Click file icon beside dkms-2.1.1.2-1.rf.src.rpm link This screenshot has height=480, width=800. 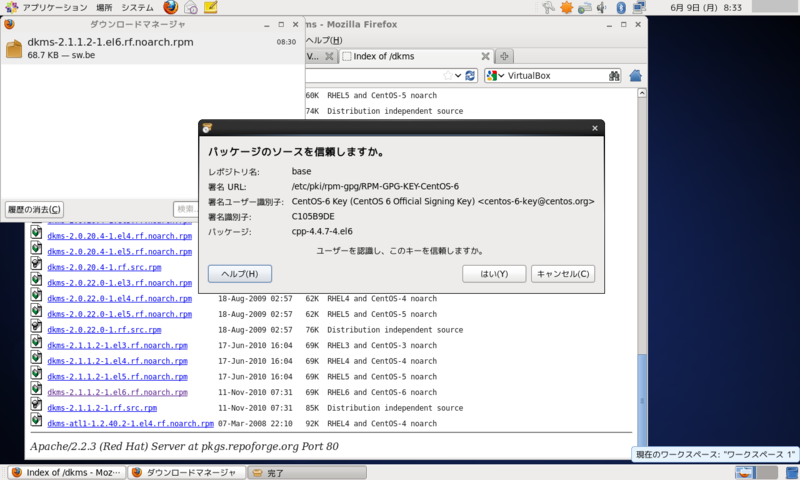(36, 405)
